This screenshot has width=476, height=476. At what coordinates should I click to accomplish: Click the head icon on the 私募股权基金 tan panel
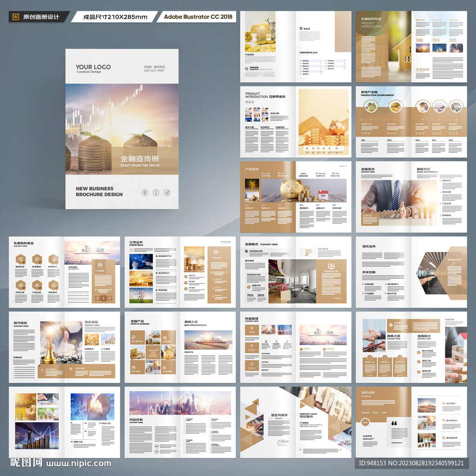pyautogui.click(x=100, y=265)
